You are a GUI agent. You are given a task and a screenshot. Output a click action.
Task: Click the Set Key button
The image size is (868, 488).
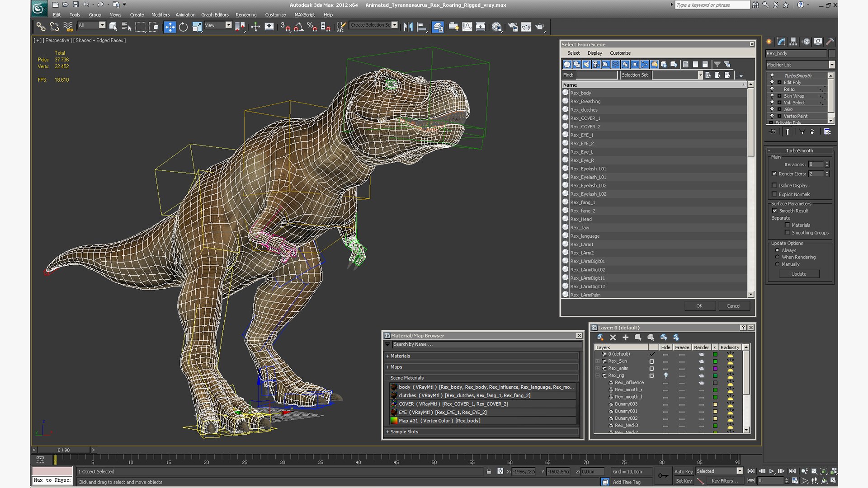click(684, 481)
